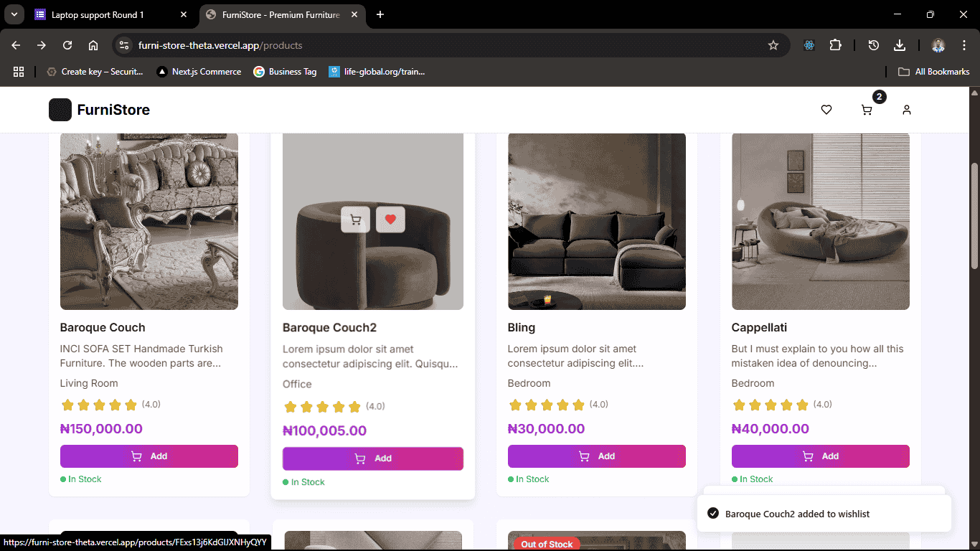Viewport: 980px width, 551px height.
Task: Click the address bar URL field
Action: tap(430, 45)
